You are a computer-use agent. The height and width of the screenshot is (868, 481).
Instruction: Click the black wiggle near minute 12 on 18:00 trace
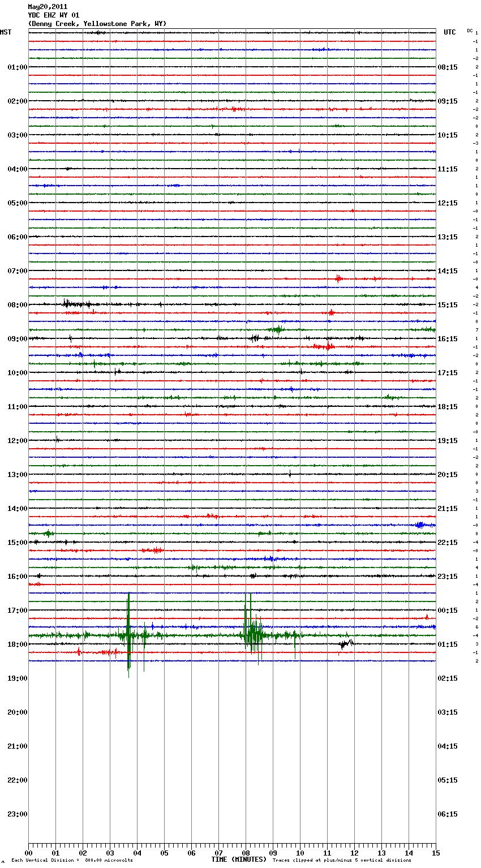tap(347, 643)
